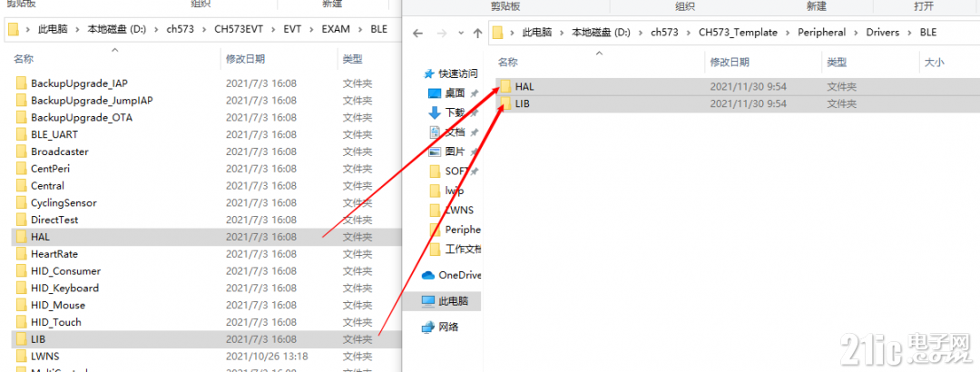Image resolution: width=980 pixels, height=372 pixels.
Task: Click folder icon of BackupUpgrade_JumpIAP
Action: click(22, 100)
